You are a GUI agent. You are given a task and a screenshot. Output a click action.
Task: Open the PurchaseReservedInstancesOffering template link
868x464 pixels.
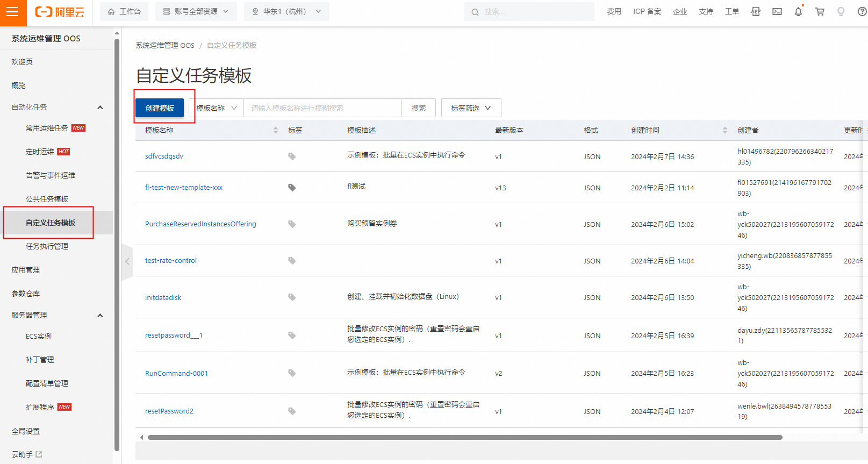click(200, 224)
